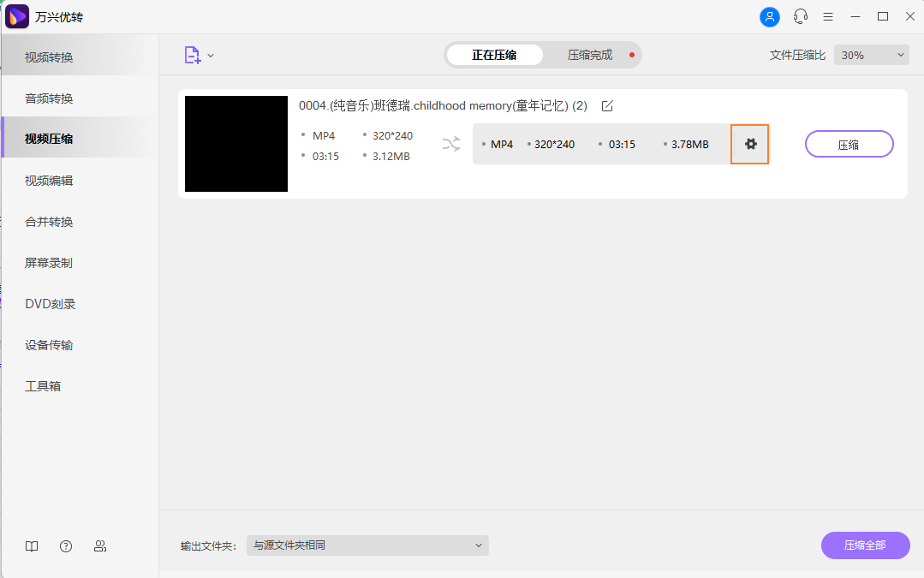Select 视频编辑 in the sidebar

pos(48,181)
